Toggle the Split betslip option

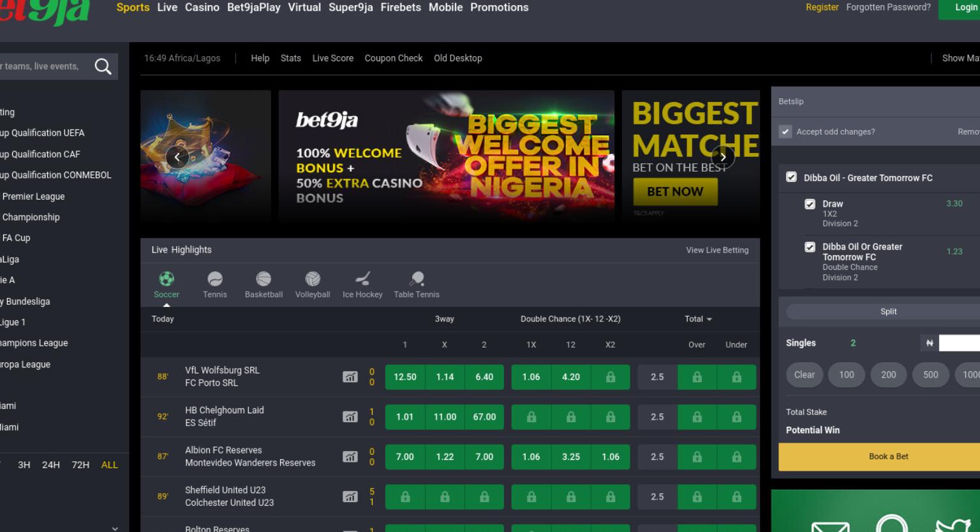pyautogui.click(x=888, y=311)
